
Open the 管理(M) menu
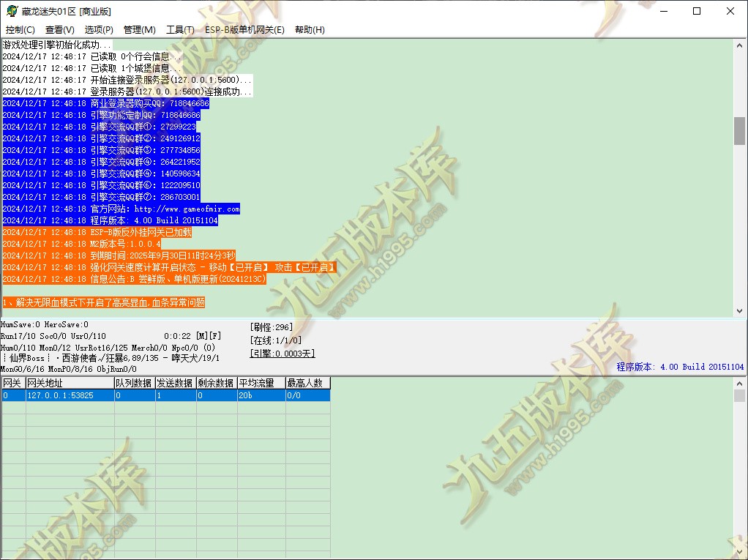click(x=139, y=29)
